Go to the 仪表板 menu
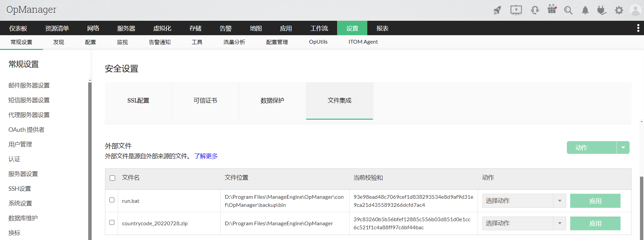The image size is (644, 240). [18, 28]
